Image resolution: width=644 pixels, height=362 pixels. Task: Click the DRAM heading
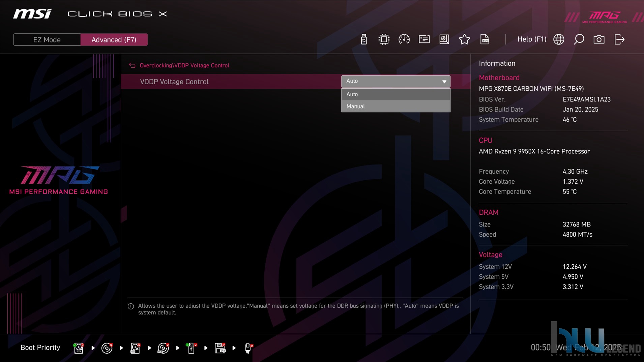point(489,212)
